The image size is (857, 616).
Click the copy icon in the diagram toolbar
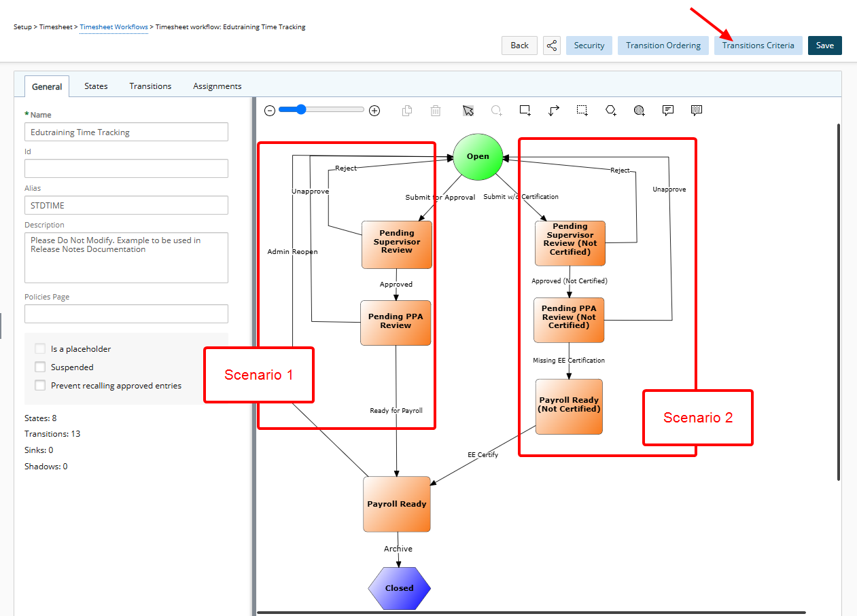click(407, 111)
